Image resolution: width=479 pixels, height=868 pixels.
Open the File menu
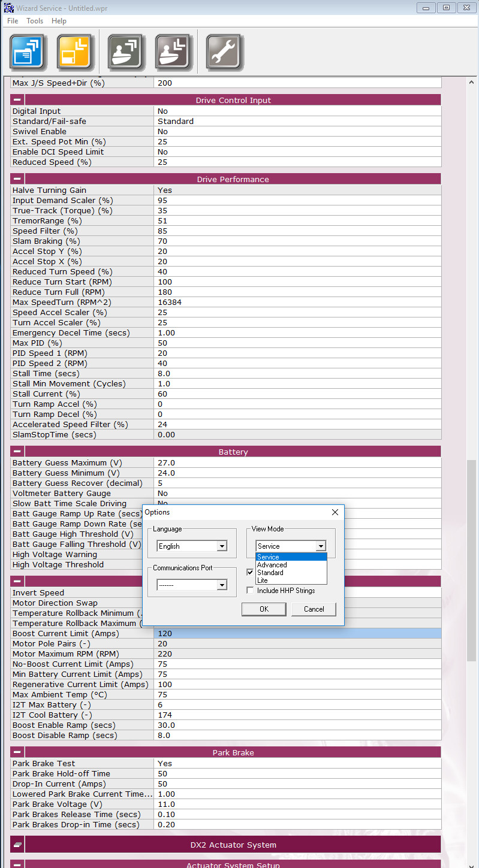tap(13, 21)
